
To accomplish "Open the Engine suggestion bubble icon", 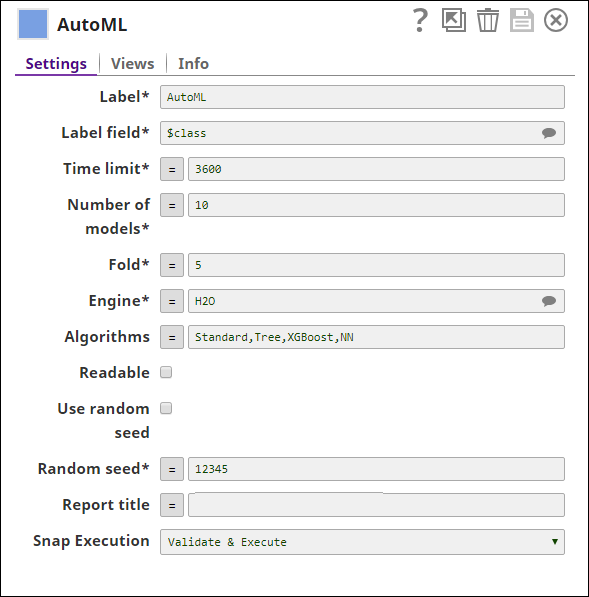I will (549, 301).
